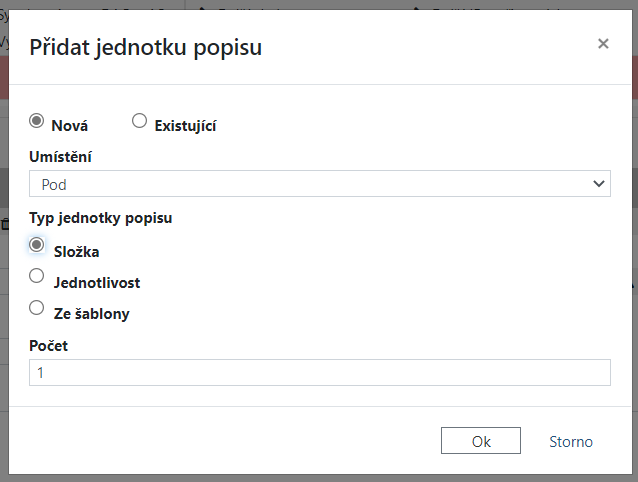The width and height of the screenshot is (638, 482).
Task: Click the Nová label text
Action: click(x=69, y=126)
